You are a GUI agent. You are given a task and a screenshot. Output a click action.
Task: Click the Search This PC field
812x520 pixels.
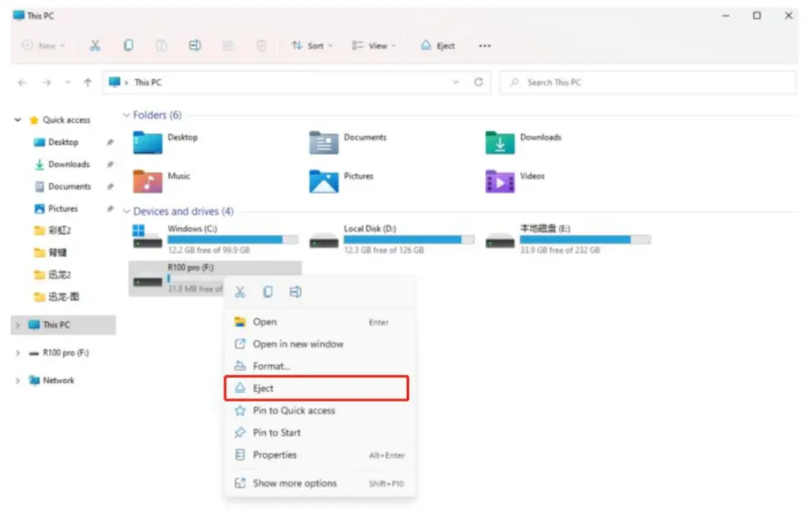pos(647,82)
